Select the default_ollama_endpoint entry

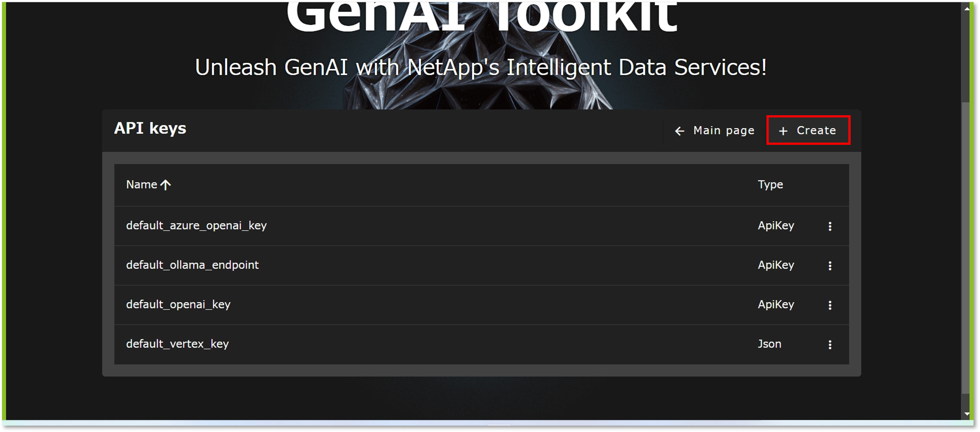pyautogui.click(x=192, y=265)
